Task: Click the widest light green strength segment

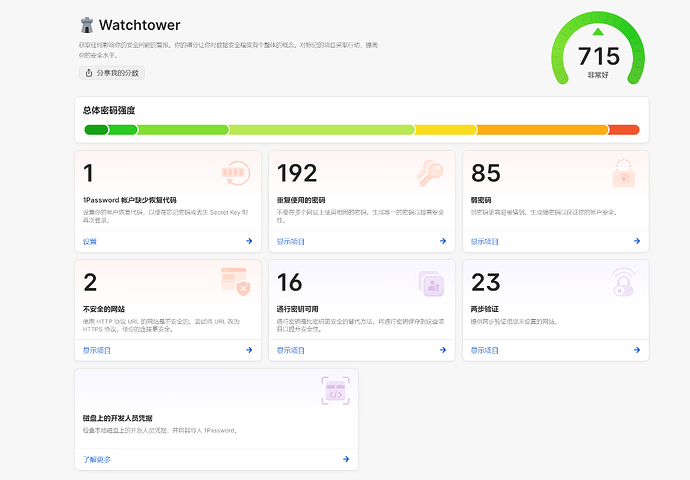Action: point(322,130)
